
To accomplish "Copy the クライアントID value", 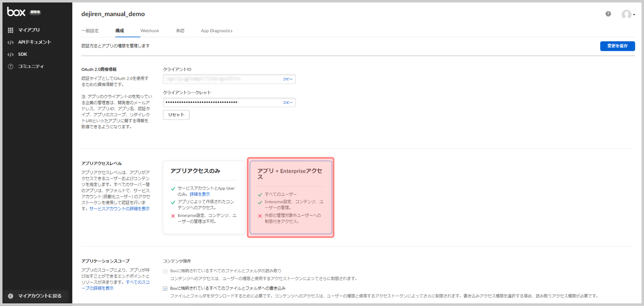I will [x=287, y=79].
